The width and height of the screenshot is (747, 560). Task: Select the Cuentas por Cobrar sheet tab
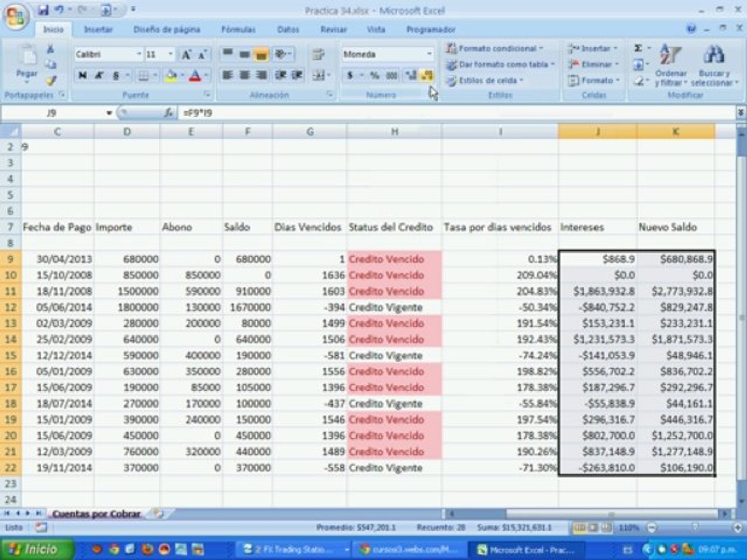pyautogui.click(x=96, y=514)
